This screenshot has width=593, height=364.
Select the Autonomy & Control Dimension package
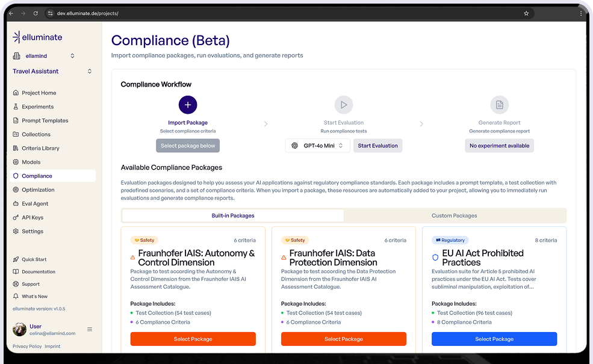coord(193,339)
